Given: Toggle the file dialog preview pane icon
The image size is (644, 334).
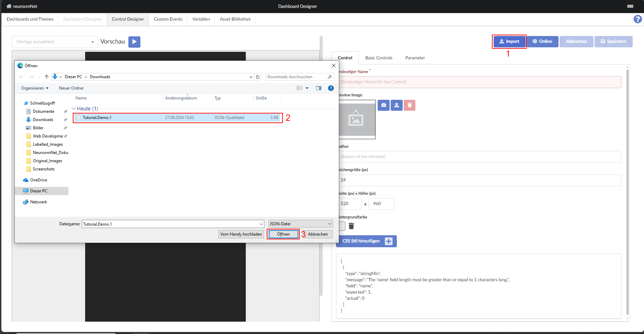Looking at the screenshot, I should (319, 88).
